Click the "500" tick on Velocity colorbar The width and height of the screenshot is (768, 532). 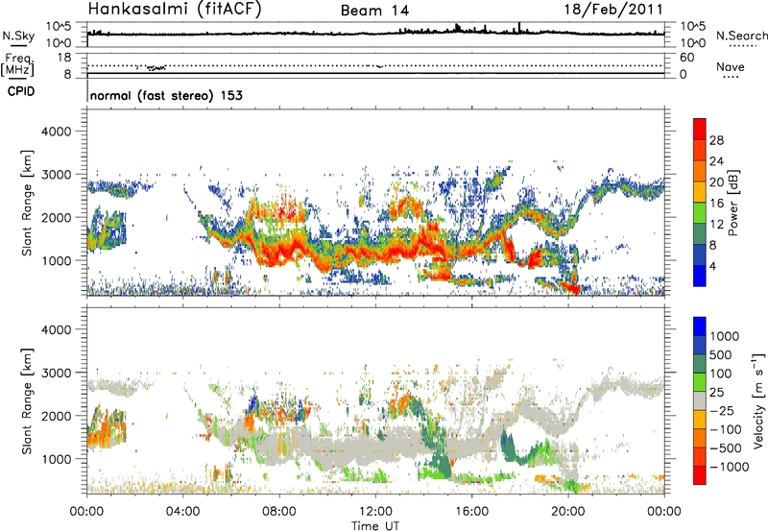click(x=721, y=355)
